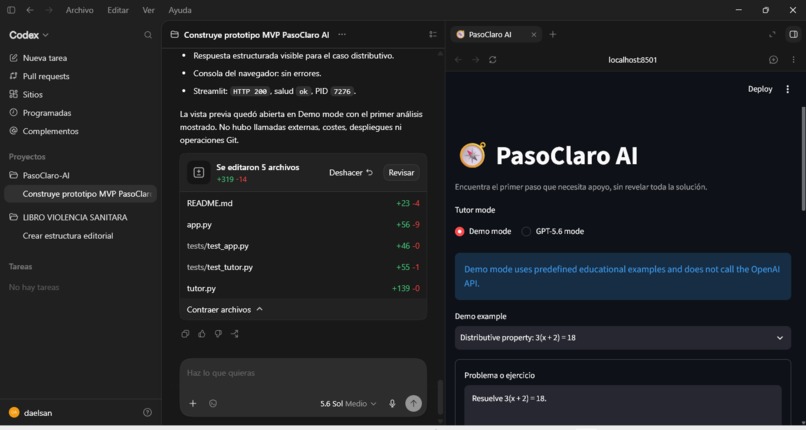
Task: Open the Ayuda menu
Action: (180, 10)
